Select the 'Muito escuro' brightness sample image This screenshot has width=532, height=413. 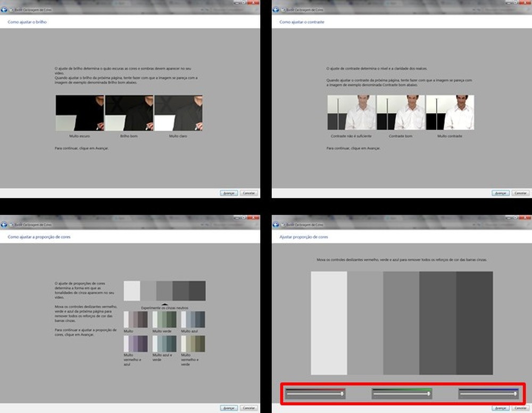[x=80, y=113]
